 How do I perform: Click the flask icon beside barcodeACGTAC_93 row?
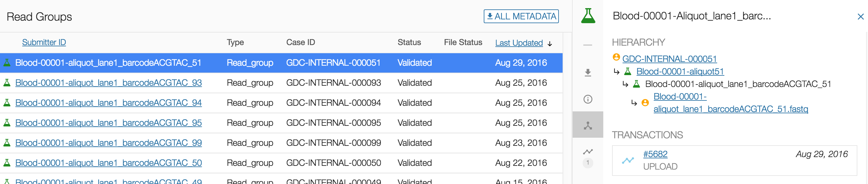pyautogui.click(x=7, y=83)
